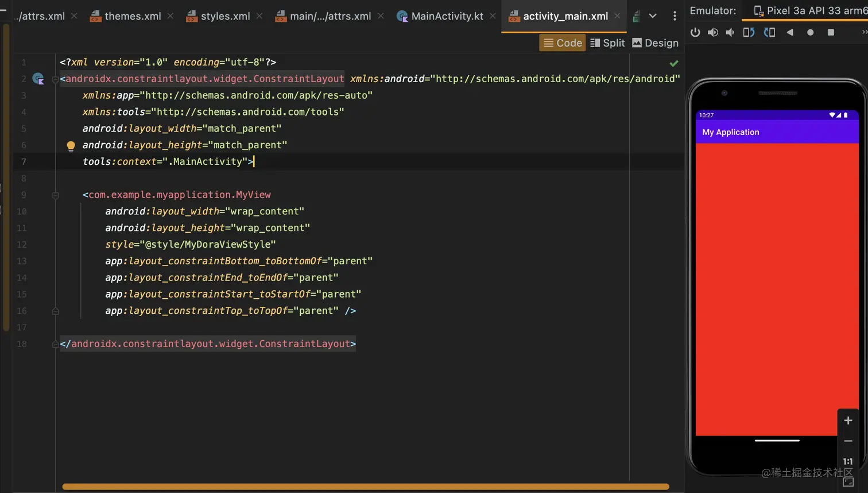Close the styles.xml tab

click(x=259, y=16)
